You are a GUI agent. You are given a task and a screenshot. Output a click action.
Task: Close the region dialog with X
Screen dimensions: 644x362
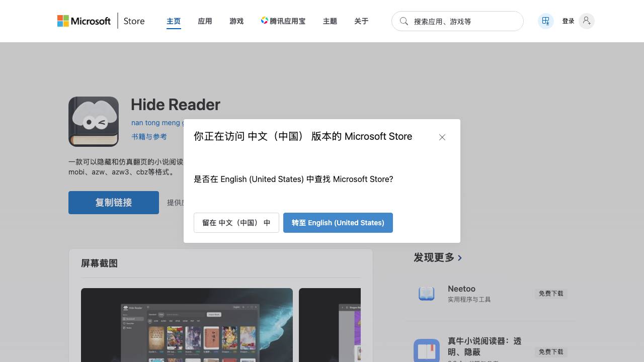pos(442,137)
